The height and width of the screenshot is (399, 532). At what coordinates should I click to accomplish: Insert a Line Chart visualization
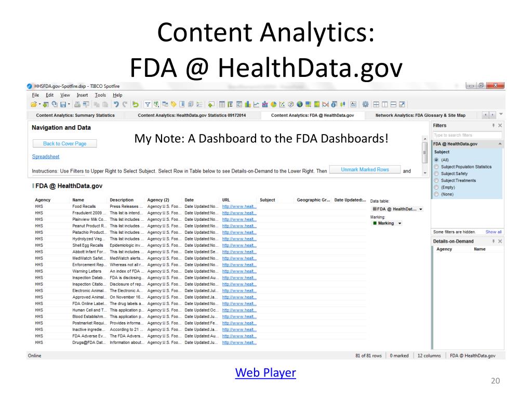(x=256, y=104)
